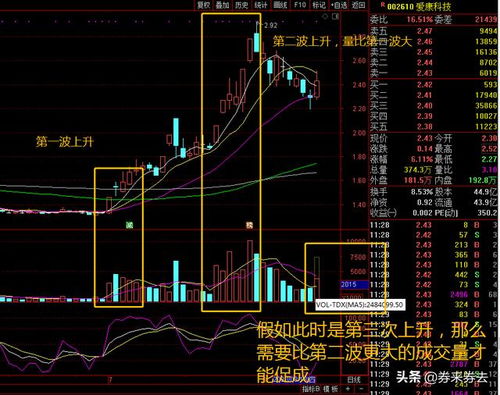Image resolution: width=500 pixels, height=395 pixels.
Task: Click the green marker icon under first wave
Action: [129, 225]
